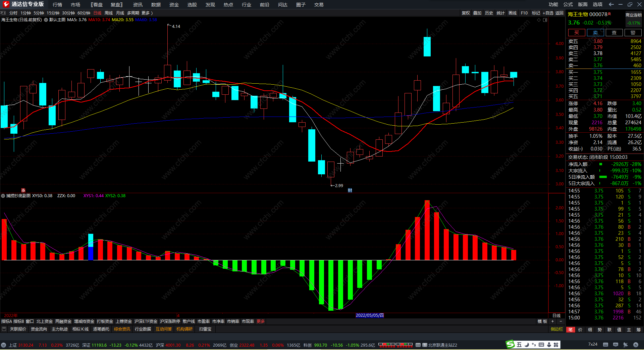
Task: Click the red 买 buy button
Action: (577, 33)
